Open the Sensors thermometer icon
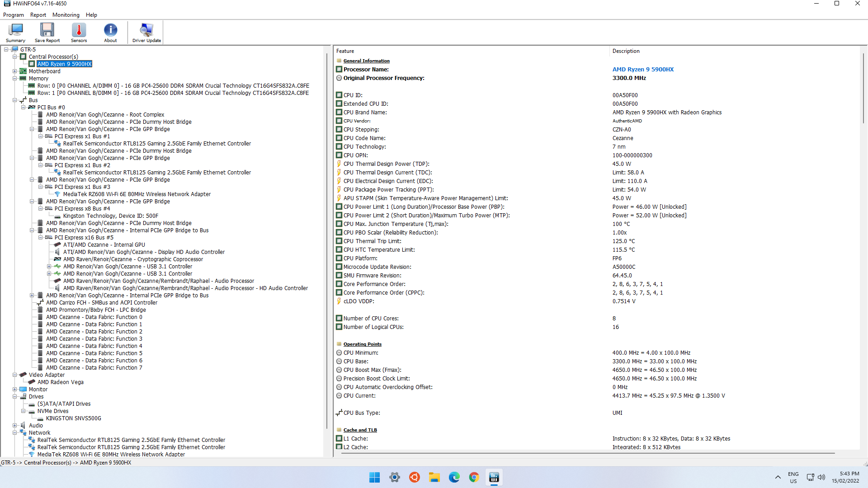The width and height of the screenshot is (868, 488). (x=79, y=33)
